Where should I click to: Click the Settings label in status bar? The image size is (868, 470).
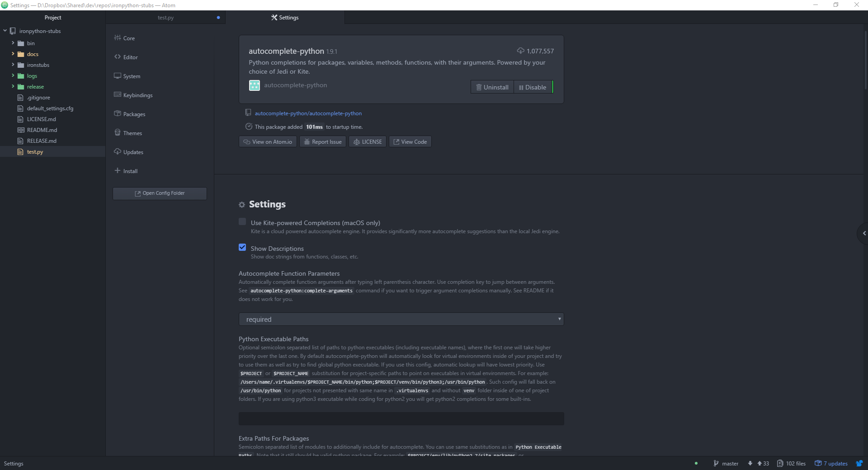(14, 464)
